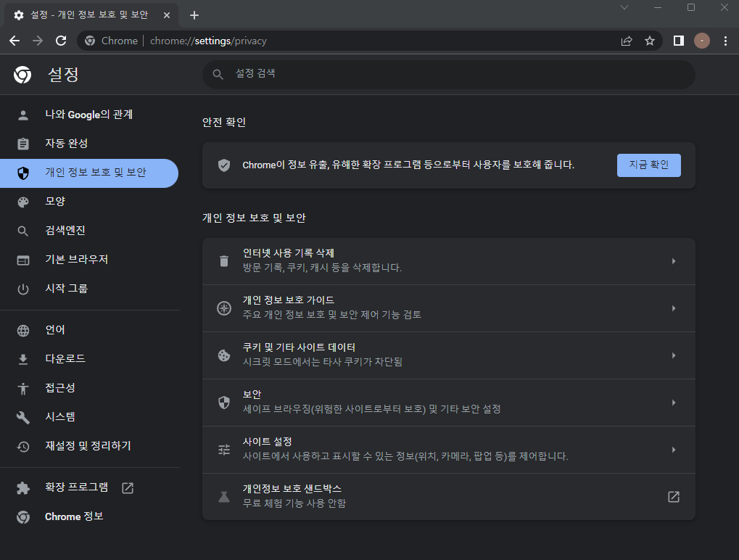Viewport: 739px width, 560px height.
Task: Open 시작 그룹 settings
Action: [89, 289]
